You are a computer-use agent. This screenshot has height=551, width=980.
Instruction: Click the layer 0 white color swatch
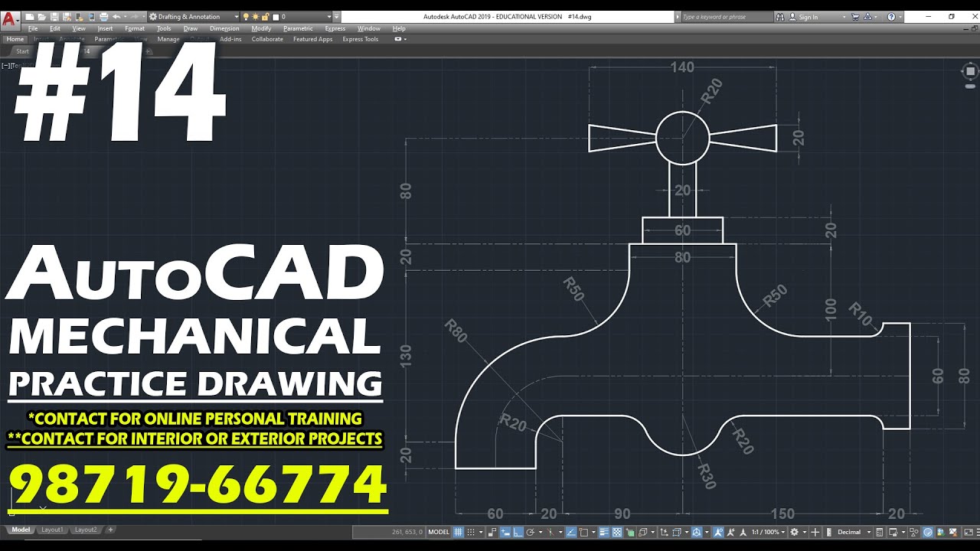click(275, 17)
